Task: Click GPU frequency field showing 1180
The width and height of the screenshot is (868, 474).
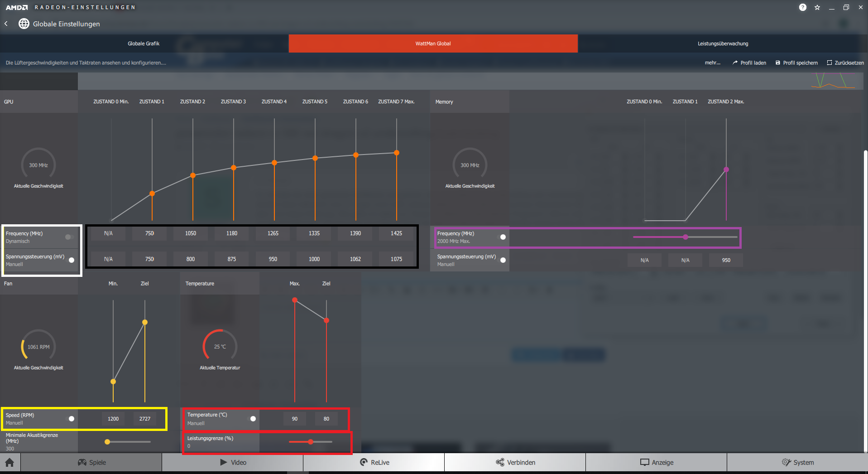Action: tap(232, 233)
